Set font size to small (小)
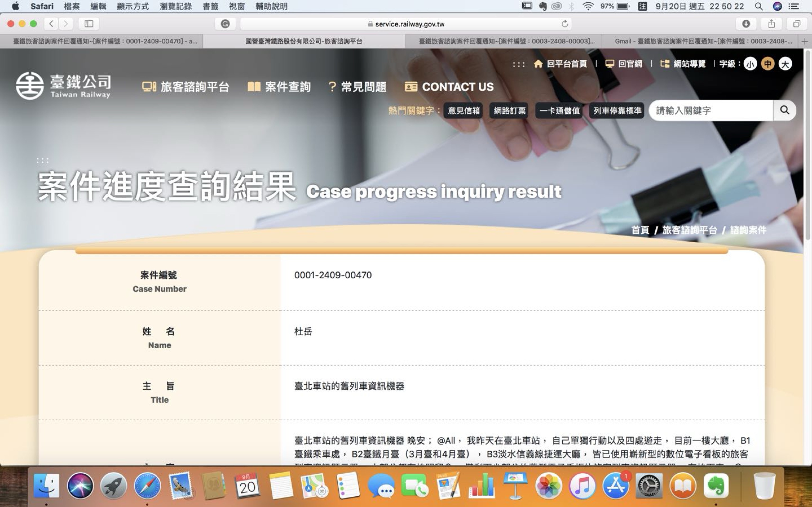 (750, 64)
